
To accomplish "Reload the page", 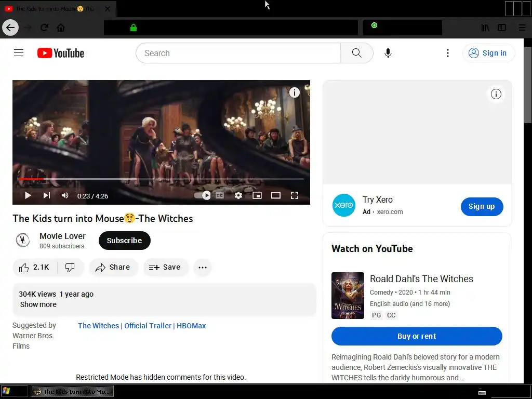I will click(45, 28).
